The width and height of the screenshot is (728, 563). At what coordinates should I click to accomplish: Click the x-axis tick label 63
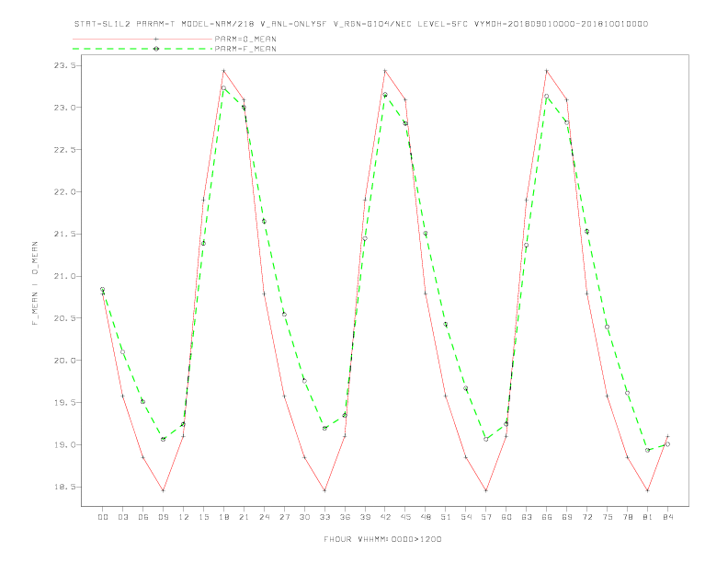coord(527,517)
